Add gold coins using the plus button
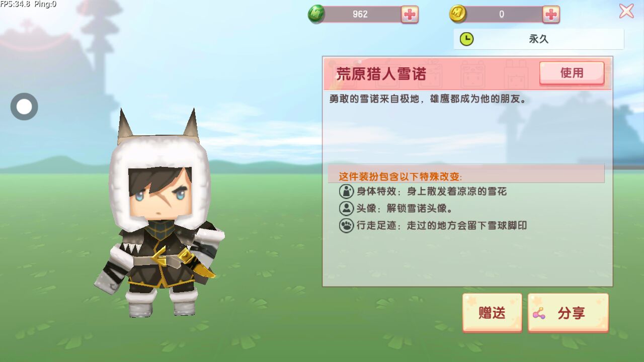The height and width of the screenshot is (362, 644). (551, 15)
